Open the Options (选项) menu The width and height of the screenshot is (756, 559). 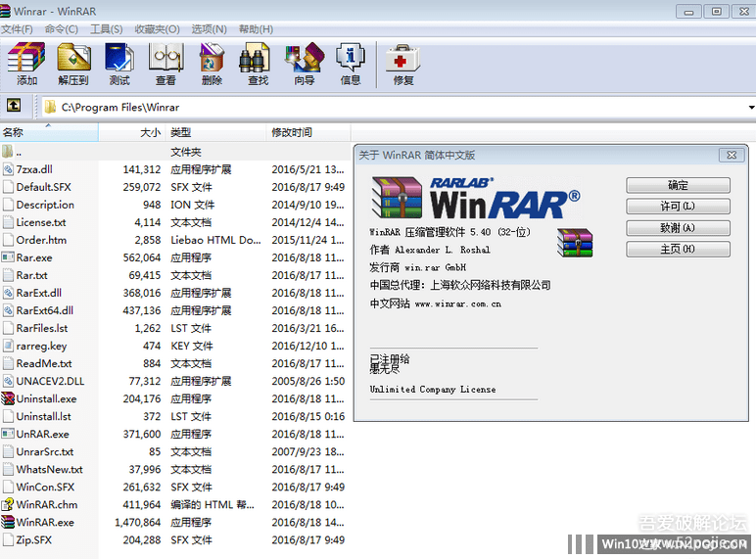(210, 29)
